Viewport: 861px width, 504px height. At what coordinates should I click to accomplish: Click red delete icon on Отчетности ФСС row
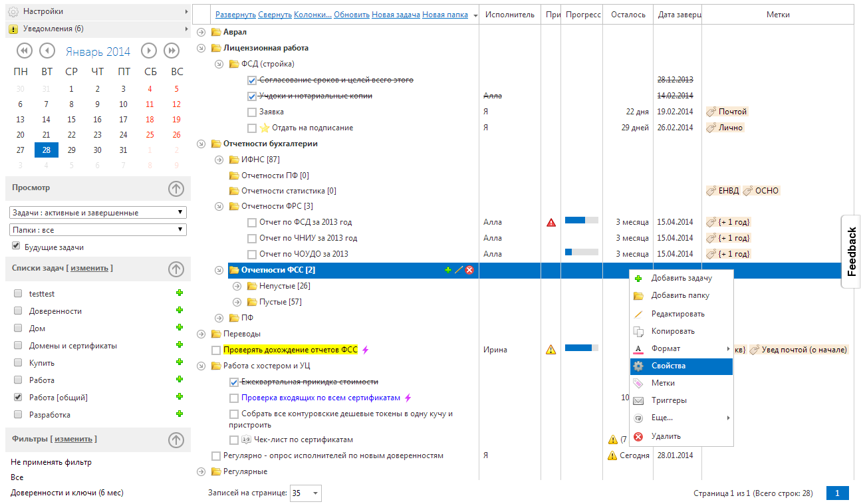469,270
